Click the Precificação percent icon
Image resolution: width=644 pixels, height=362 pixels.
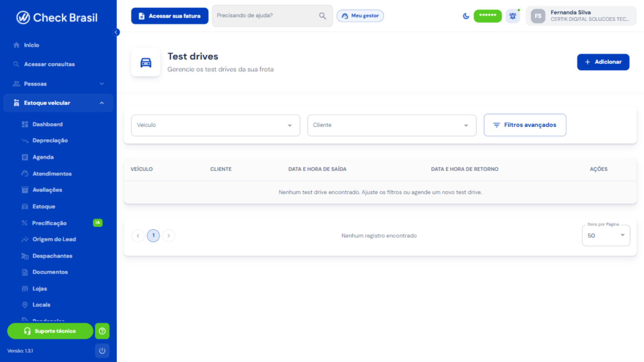[25, 223]
